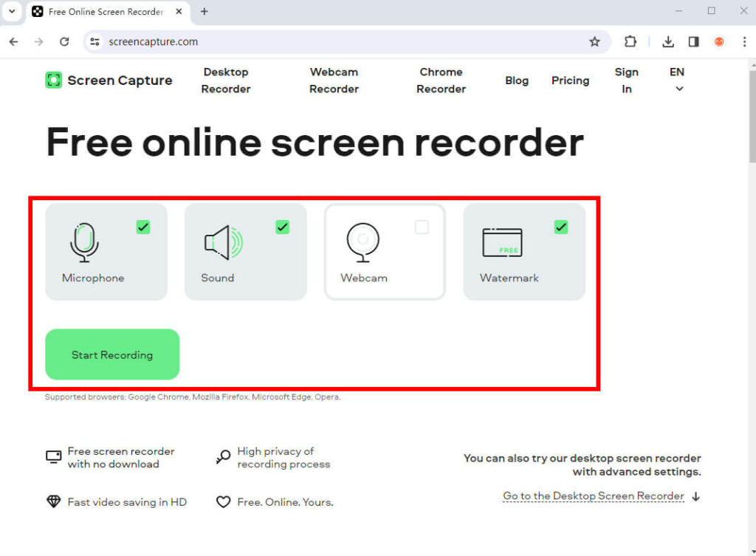This screenshot has height=556, width=756.
Task: Click the fast HD saving diamond icon
Action: pyautogui.click(x=53, y=501)
